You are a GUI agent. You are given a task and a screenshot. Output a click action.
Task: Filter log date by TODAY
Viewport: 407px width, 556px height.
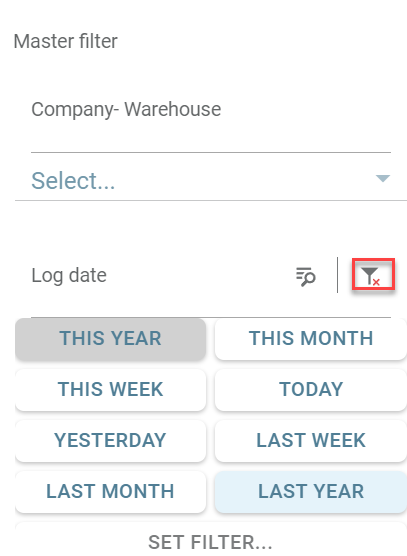click(311, 389)
